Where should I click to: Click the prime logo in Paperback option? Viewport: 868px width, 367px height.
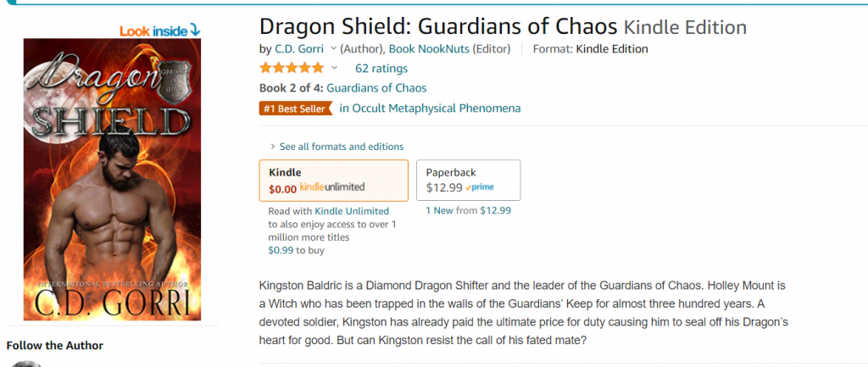coord(480,187)
